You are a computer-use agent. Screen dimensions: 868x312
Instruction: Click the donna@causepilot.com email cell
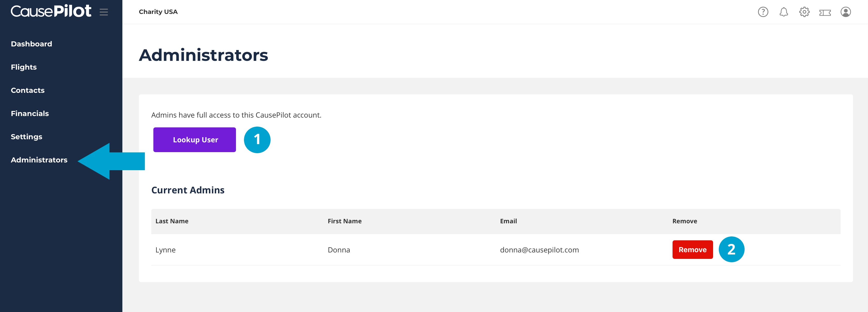point(539,250)
